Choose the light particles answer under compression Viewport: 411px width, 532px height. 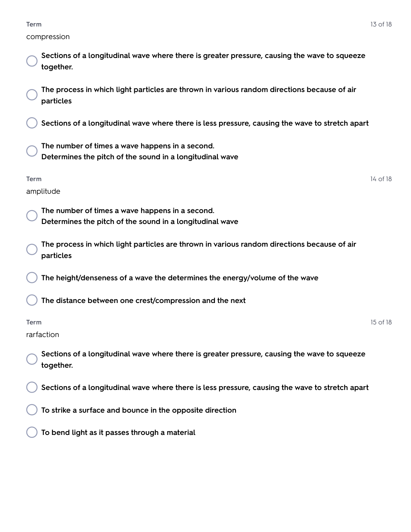click(x=32, y=95)
